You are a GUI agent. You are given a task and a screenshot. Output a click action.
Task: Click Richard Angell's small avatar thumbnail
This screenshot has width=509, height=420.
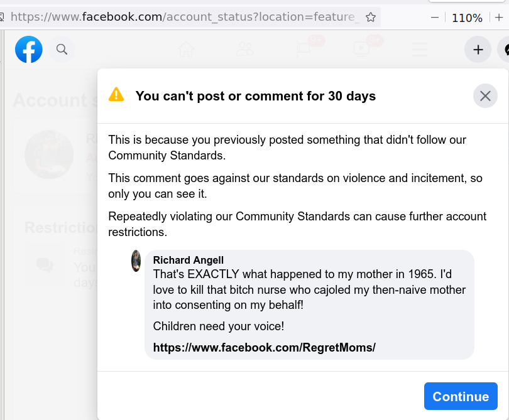tap(136, 261)
